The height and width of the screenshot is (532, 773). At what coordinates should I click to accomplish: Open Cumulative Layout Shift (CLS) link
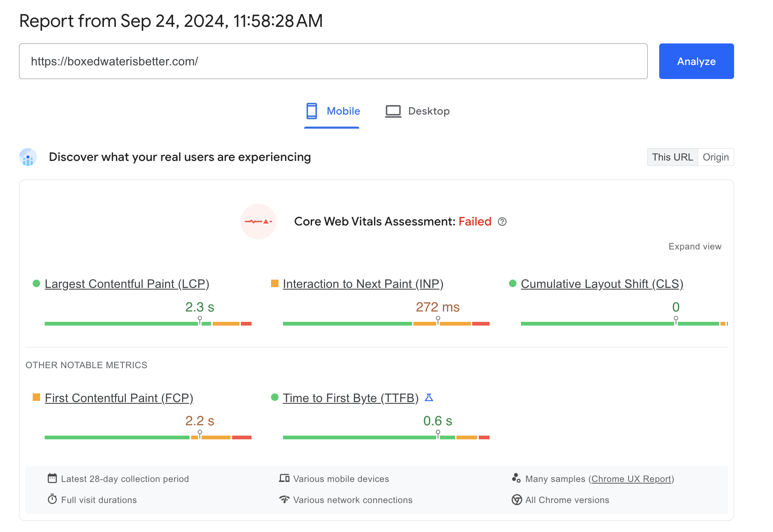point(602,284)
